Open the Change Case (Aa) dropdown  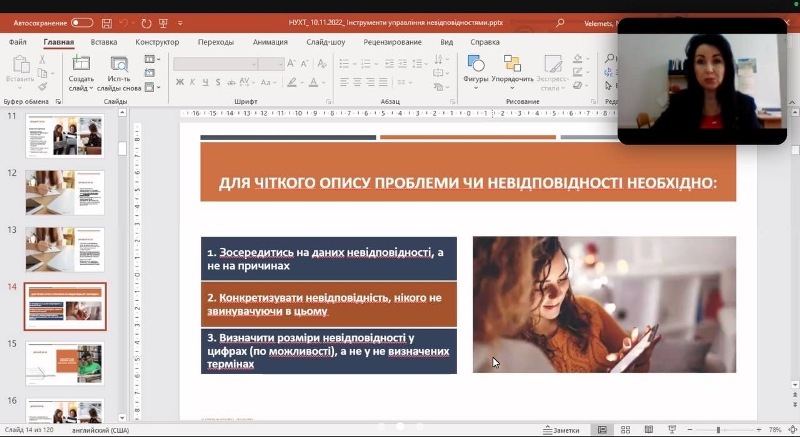(x=268, y=82)
